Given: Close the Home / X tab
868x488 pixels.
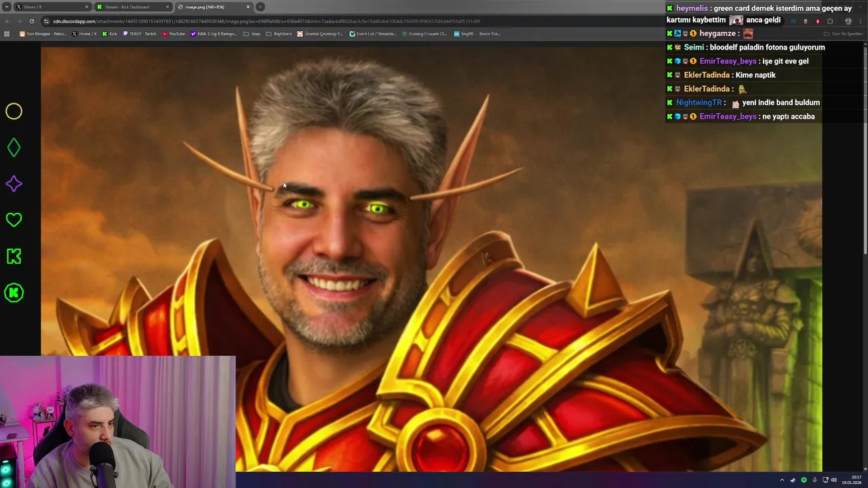Looking at the screenshot, I should point(87,7).
